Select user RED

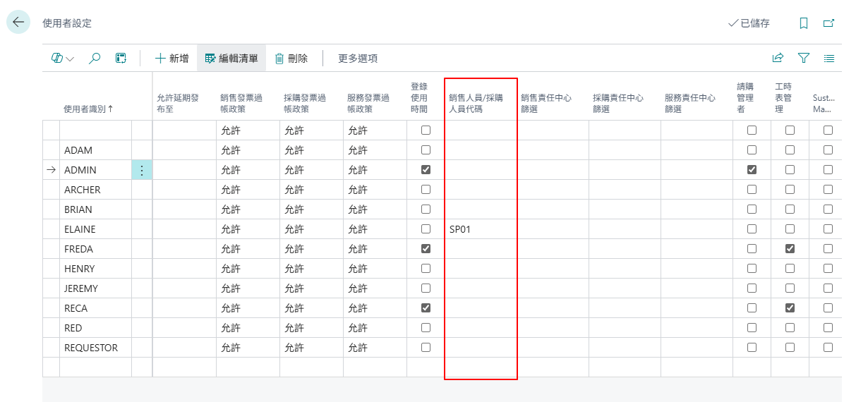tap(73, 328)
